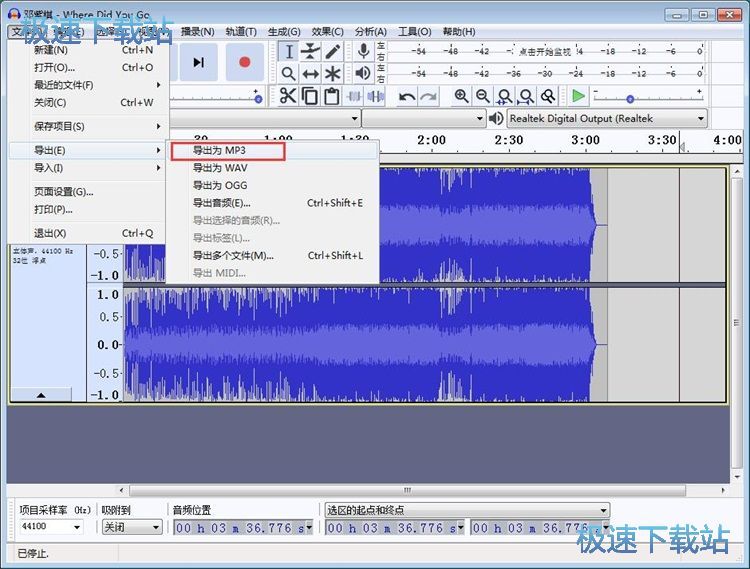Open the snap-to 关闭 dropdown
Image resolution: width=750 pixels, height=569 pixels.
132,527
